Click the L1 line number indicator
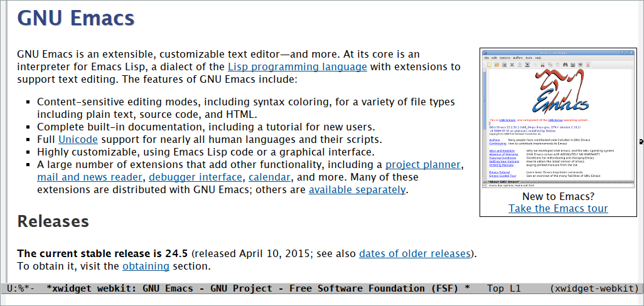The width and height of the screenshot is (644, 306). [515, 289]
